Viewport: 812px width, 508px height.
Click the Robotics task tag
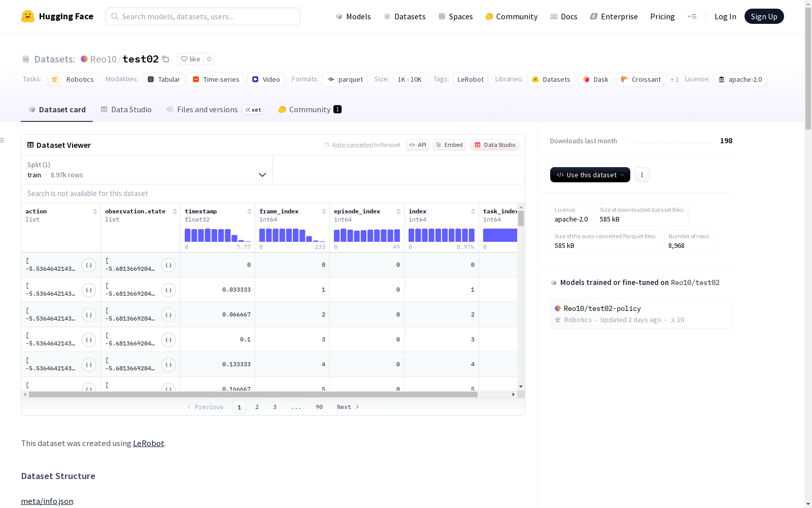pos(72,79)
